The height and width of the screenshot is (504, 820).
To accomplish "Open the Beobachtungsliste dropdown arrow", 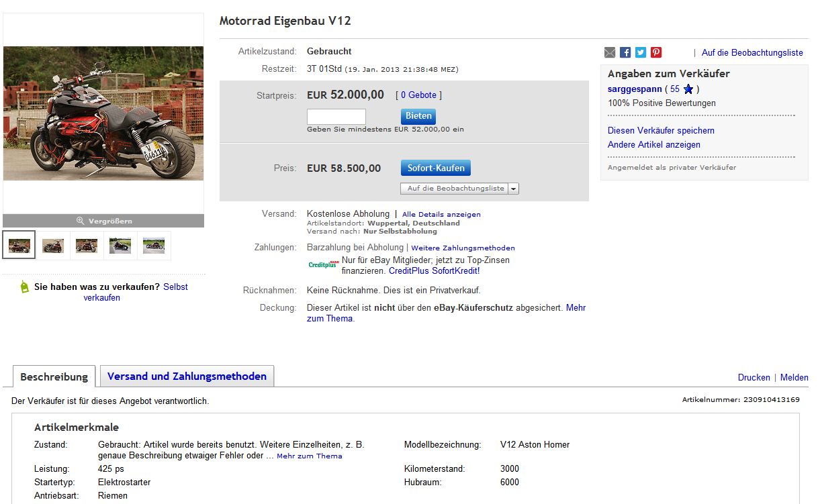I will click(x=514, y=189).
